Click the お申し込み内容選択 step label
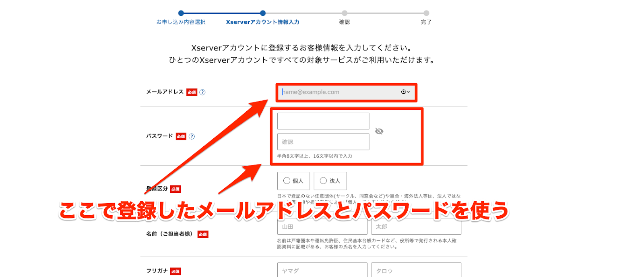The image size is (644, 277). (181, 22)
